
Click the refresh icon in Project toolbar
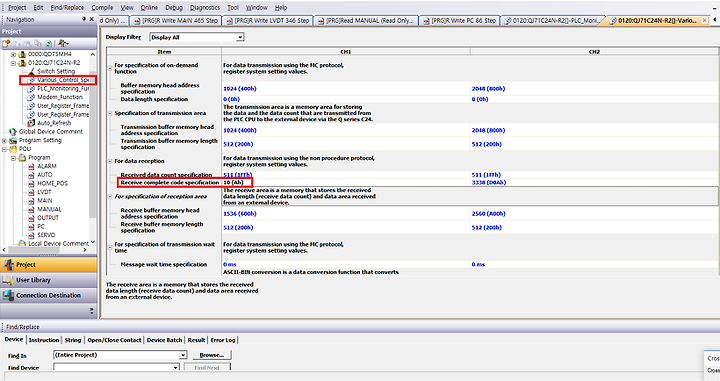[48, 44]
